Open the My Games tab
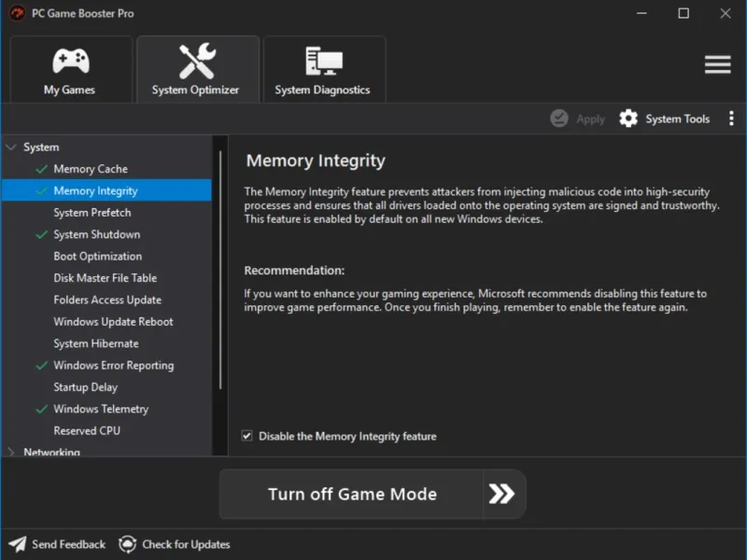 [x=71, y=69]
